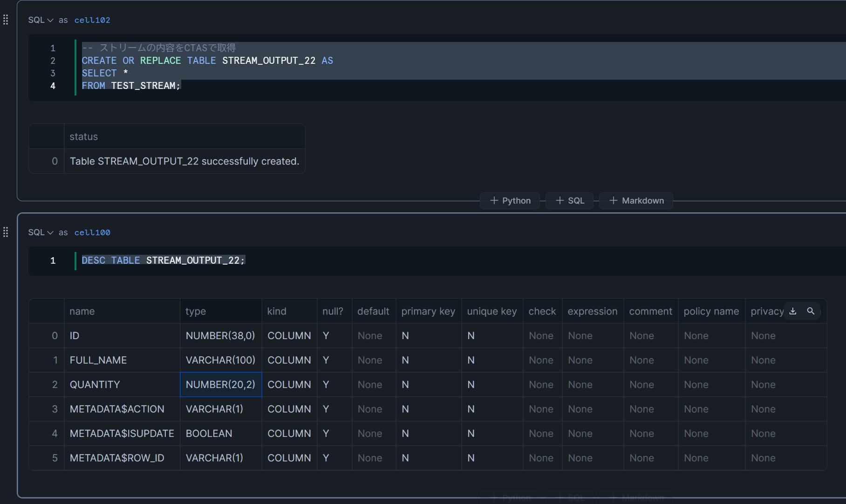Click the DESC TABLE STREAM_OUTPUT_22 code line
Screen dimensions: 846x504
click(x=163, y=260)
